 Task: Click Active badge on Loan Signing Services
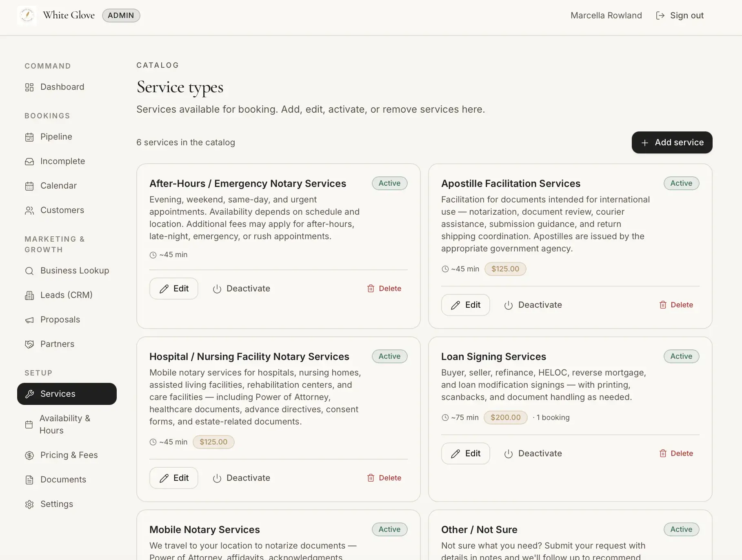click(681, 356)
